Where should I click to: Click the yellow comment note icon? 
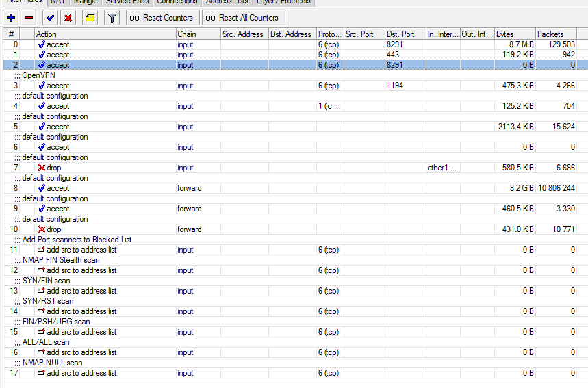coord(90,18)
